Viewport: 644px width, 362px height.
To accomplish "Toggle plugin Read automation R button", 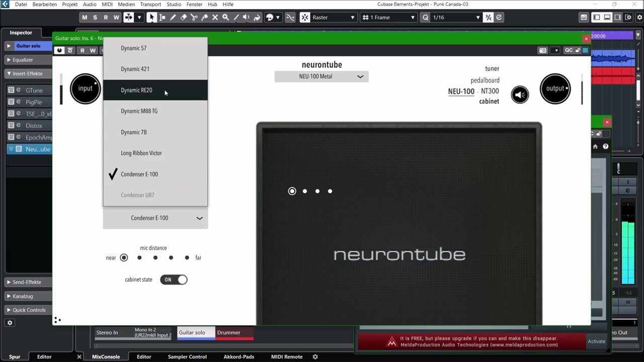I will click(82, 50).
